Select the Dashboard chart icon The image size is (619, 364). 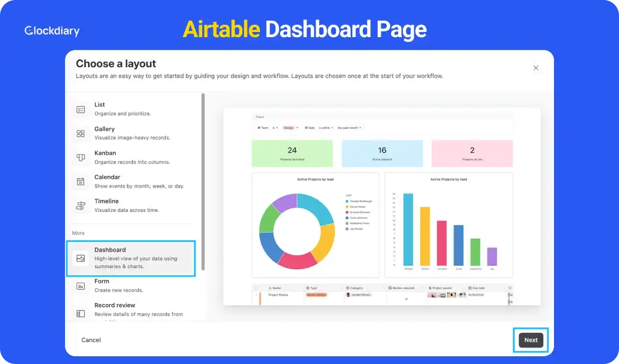click(80, 258)
